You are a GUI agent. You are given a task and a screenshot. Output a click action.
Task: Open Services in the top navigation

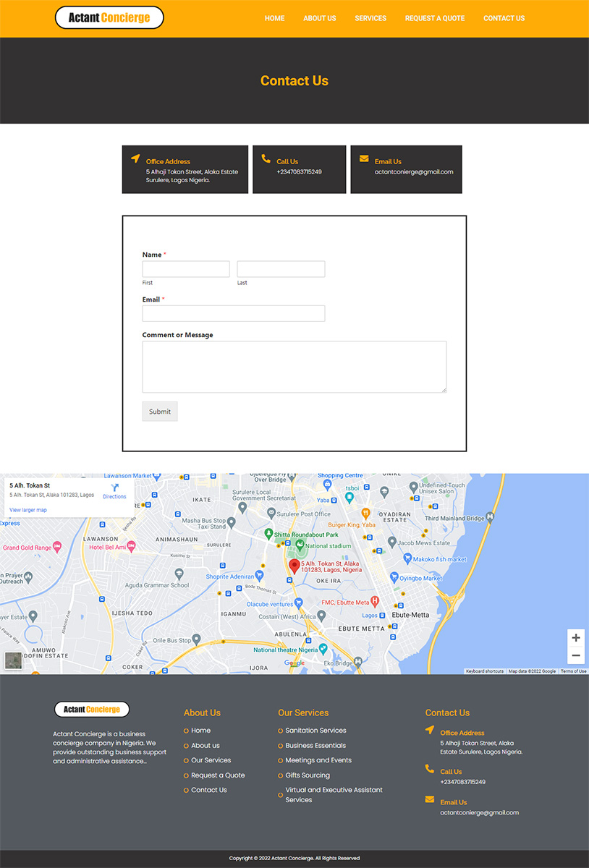coord(370,18)
